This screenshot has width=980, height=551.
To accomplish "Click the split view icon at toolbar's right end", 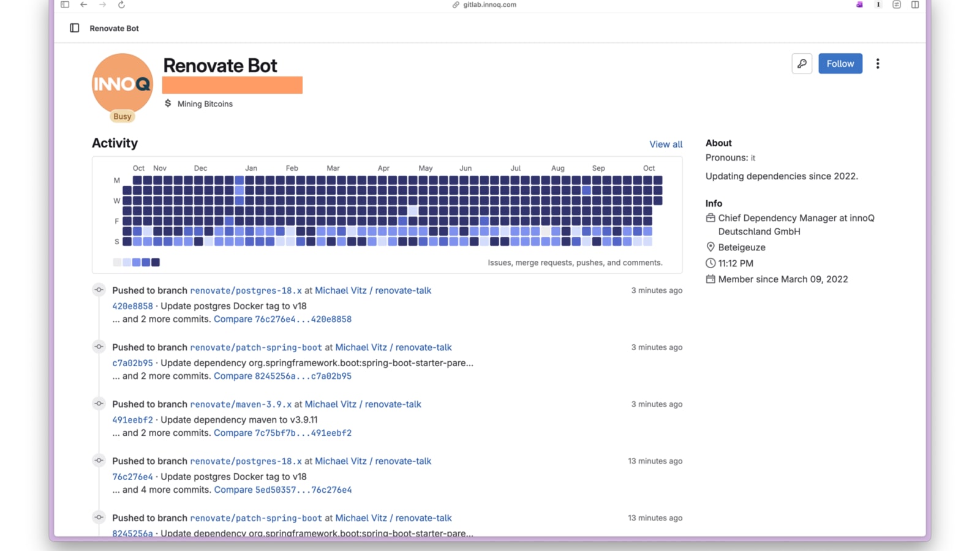I will (915, 5).
